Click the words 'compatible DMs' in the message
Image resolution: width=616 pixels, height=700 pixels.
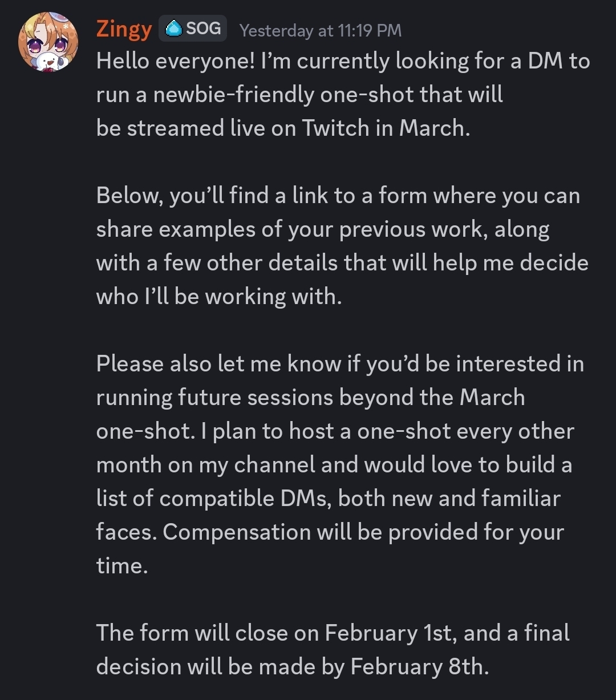click(245, 499)
